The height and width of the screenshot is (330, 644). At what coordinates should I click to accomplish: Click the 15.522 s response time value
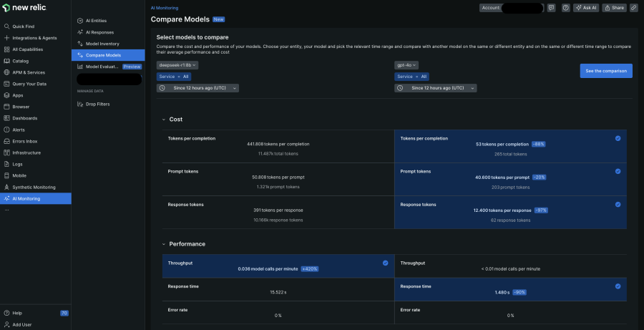point(278,292)
